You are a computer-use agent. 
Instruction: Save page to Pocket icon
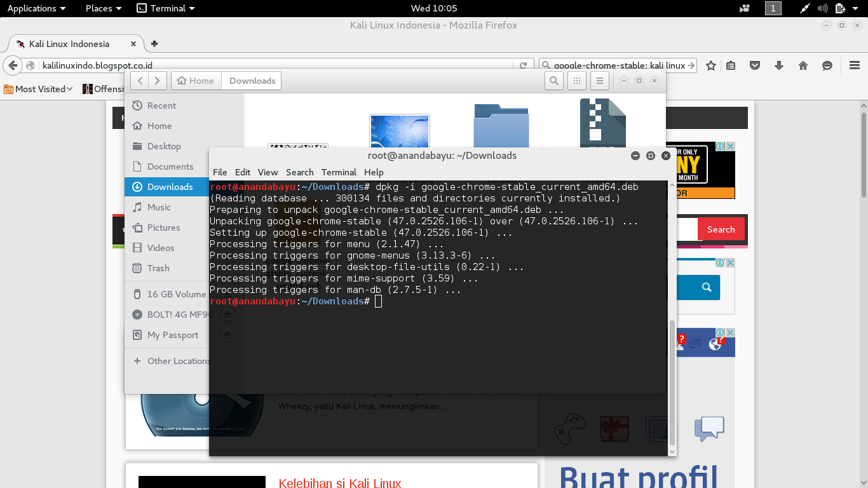pos(755,65)
